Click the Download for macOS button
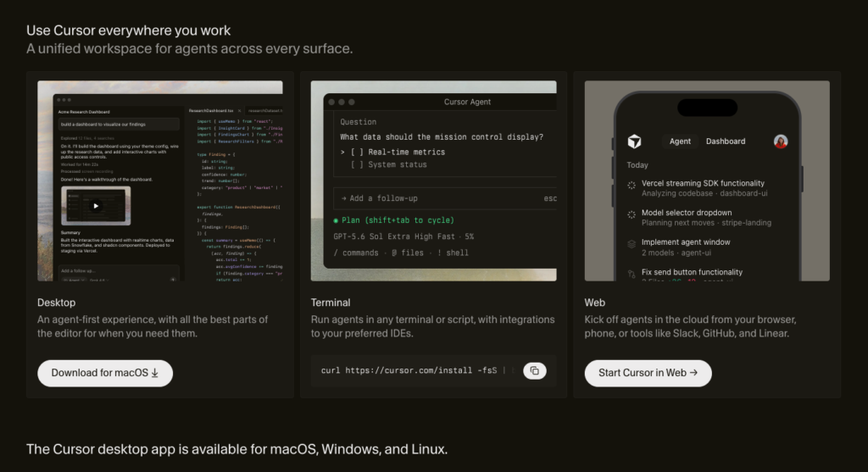868x472 pixels. pyautogui.click(x=105, y=373)
